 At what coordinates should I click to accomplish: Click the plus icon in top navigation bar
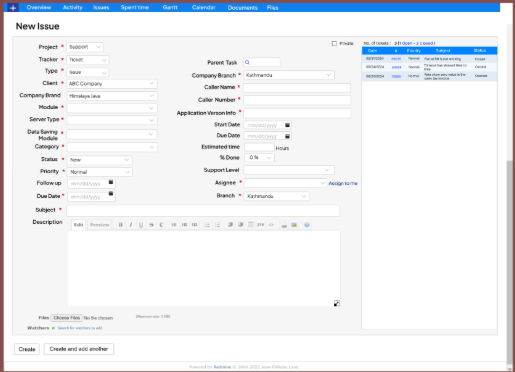point(13,7)
